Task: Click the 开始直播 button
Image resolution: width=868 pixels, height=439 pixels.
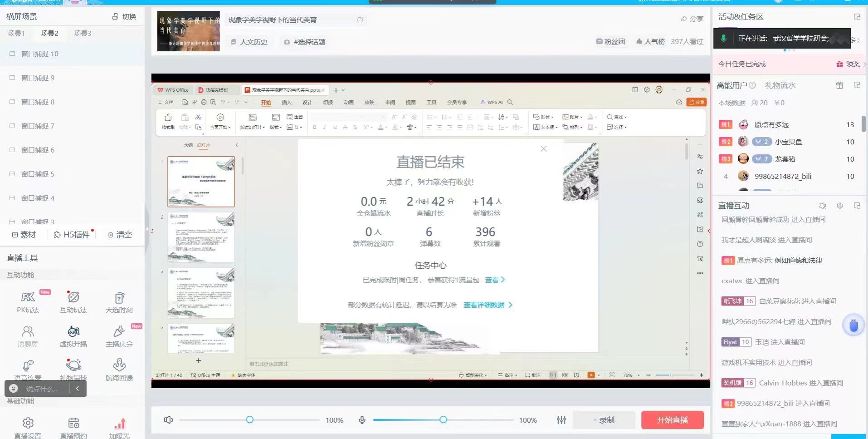Action: pyautogui.click(x=672, y=420)
